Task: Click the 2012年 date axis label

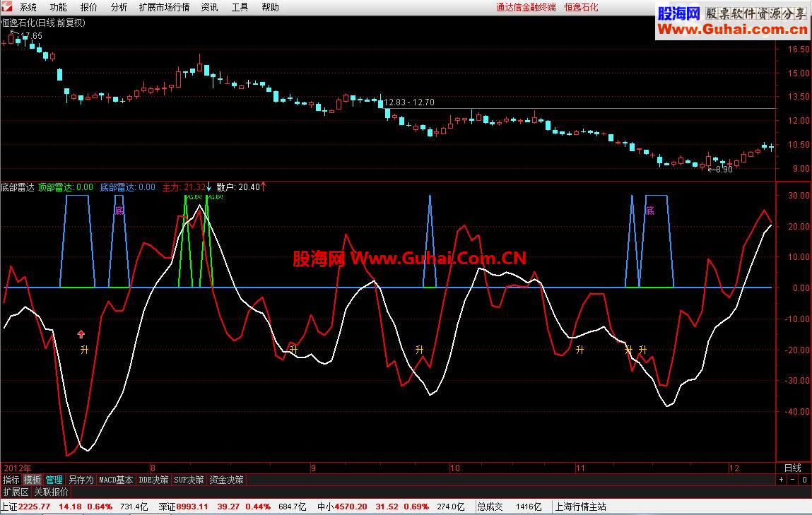Action: coord(18,468)
